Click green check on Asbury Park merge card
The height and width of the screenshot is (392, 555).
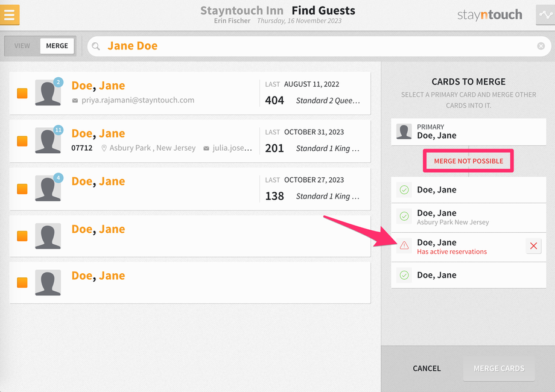pyautogui.click(x=404, y=216)
